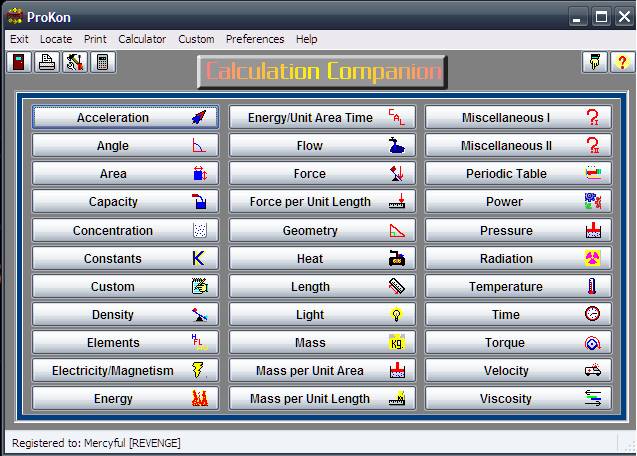Open the Viscosity category
Image resolution: width=637 pixels, height=456 pixels.
(518, 398)
